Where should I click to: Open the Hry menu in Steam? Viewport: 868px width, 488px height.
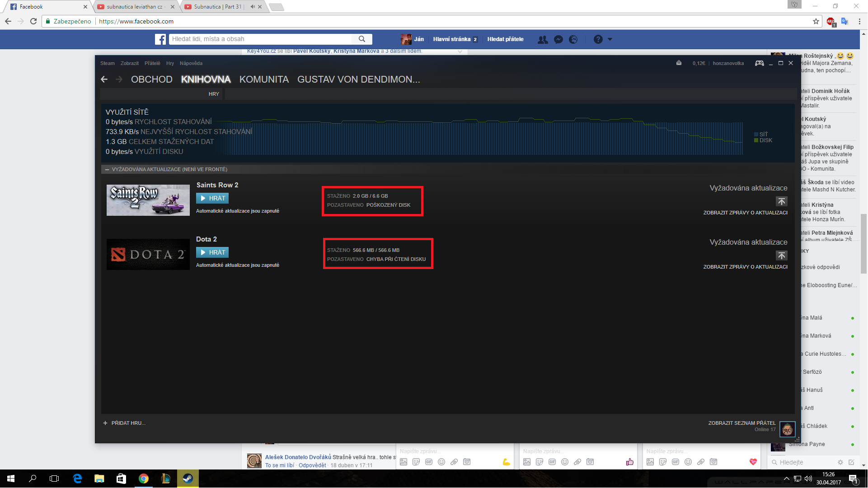pyautogui.click(x=170, y=63)
